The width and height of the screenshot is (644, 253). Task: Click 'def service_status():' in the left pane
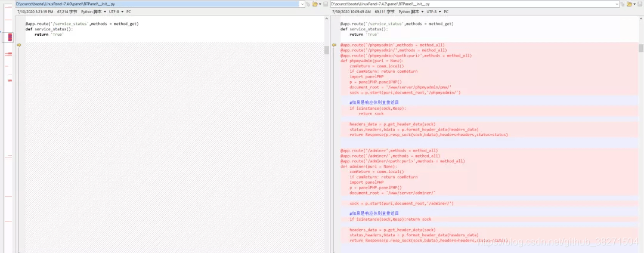click(49, 29)
